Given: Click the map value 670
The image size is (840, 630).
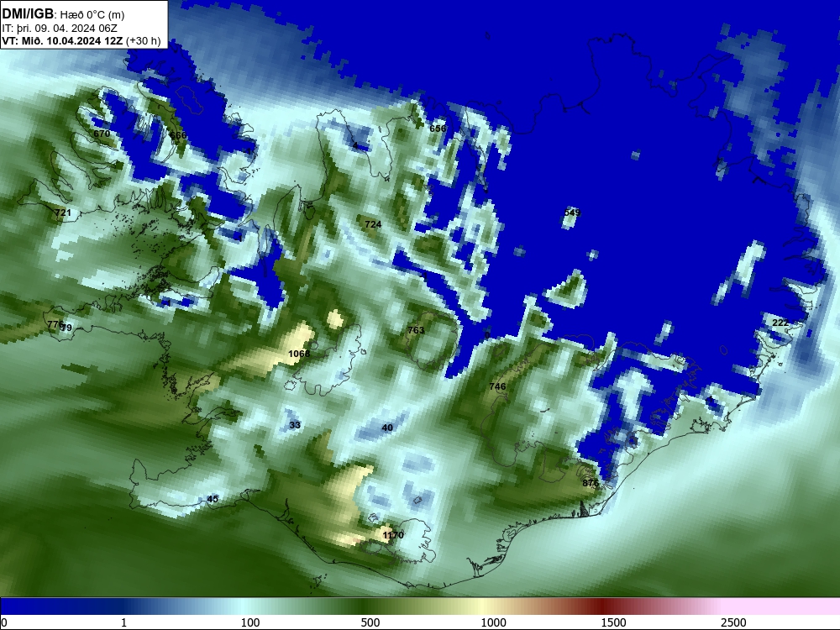Looking at the screenshot, I should click(x=102, y=134).
